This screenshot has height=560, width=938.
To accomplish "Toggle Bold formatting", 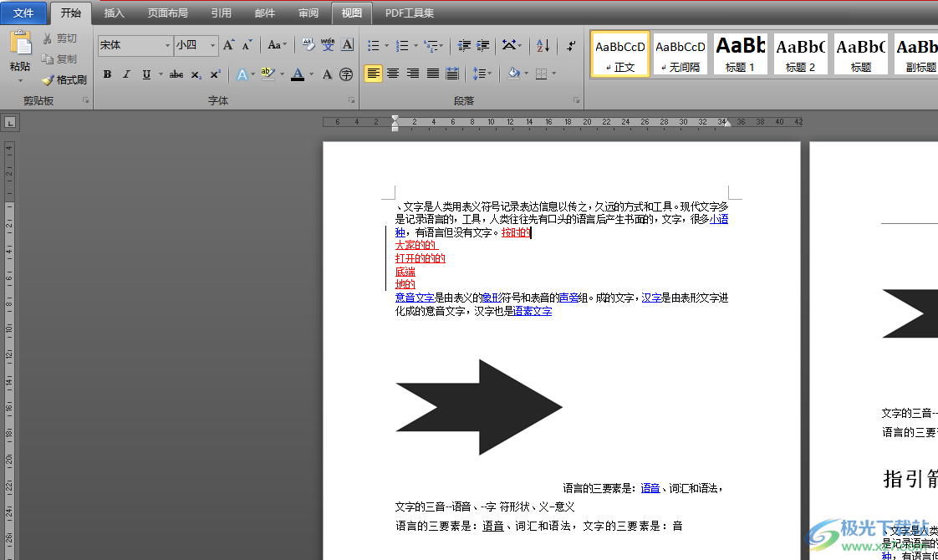I will (107, 74).
